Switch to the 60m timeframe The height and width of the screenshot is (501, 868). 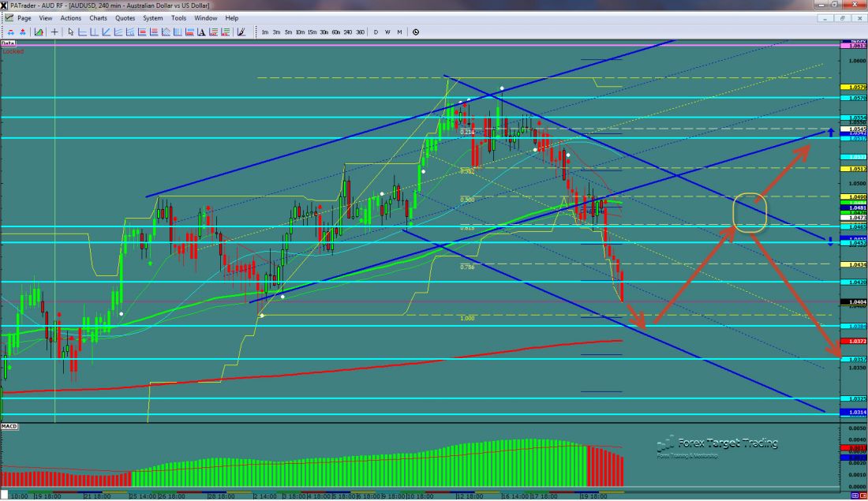[x=335, y=32]
